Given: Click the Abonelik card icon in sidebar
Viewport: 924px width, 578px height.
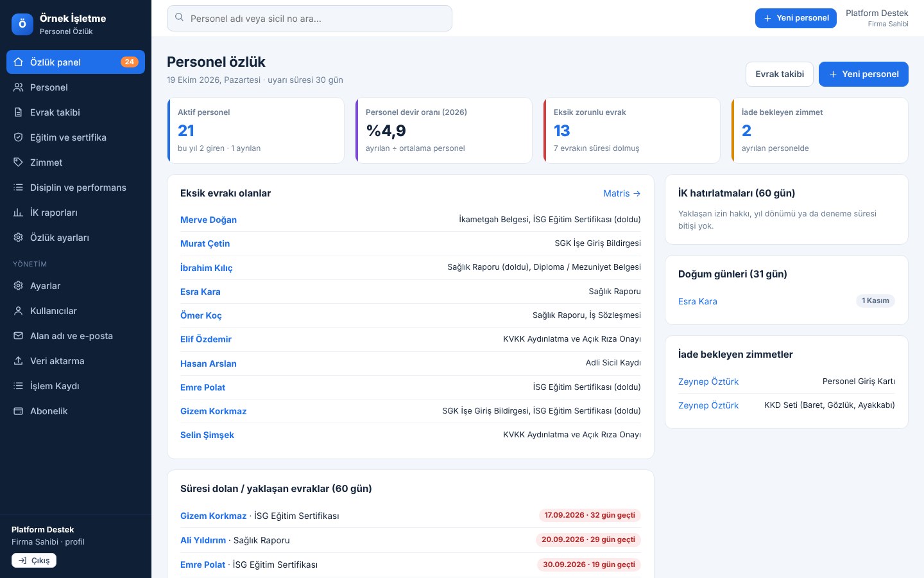Looking at the screenshot, I should coord(18,411).
